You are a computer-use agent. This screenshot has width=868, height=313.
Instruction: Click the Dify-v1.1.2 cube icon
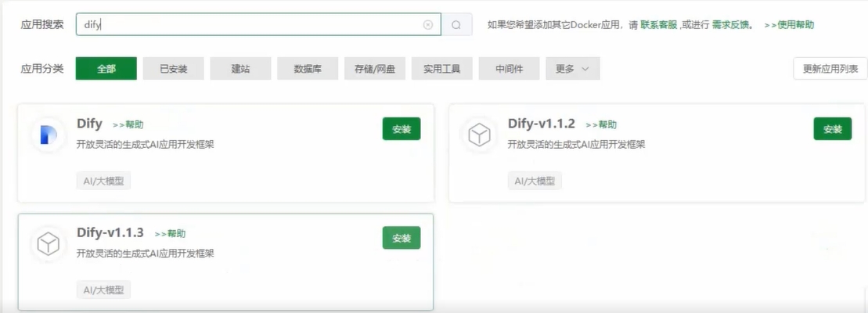(479, 135)
